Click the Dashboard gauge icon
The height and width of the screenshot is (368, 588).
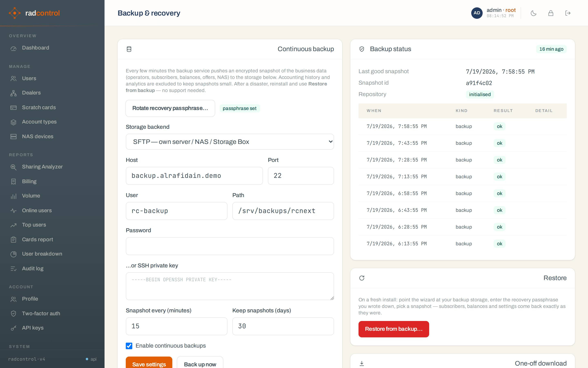click(14, 48)
